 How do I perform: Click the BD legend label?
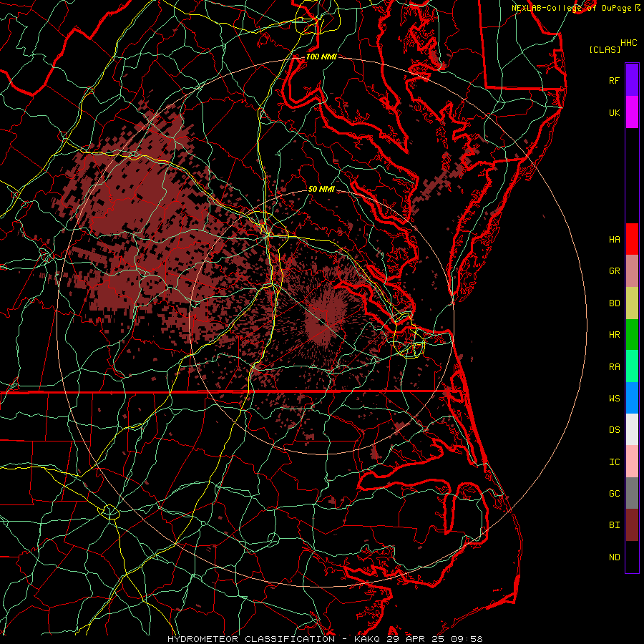click(x=614, y=303)
